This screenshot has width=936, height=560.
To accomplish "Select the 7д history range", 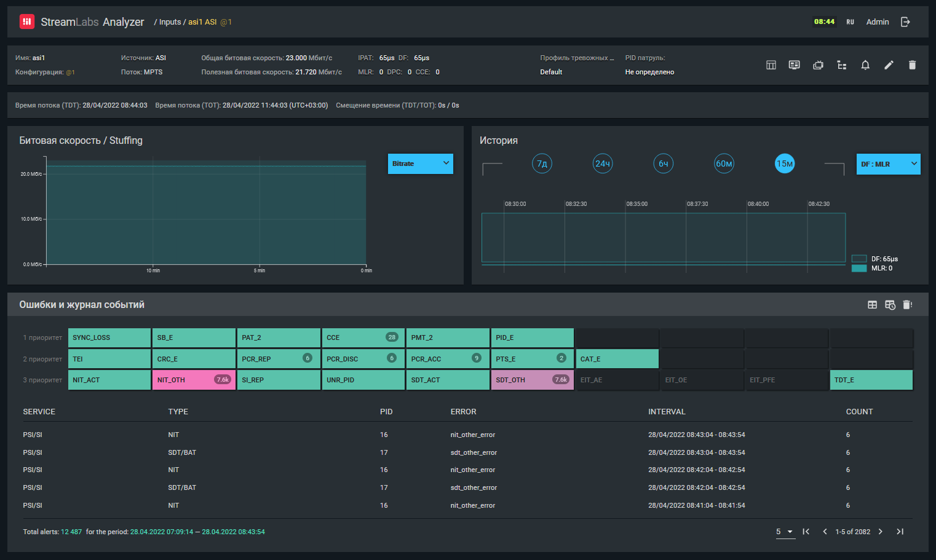I will (542, 164).
